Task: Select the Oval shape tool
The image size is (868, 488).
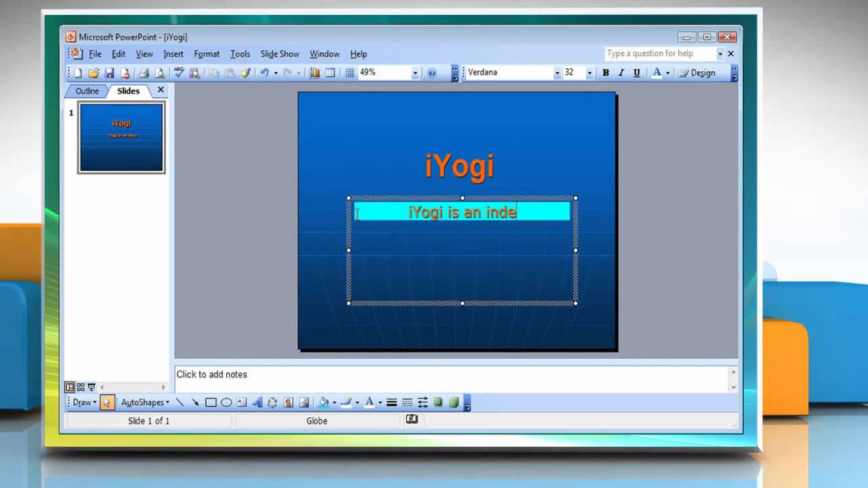Action: (226, 403)
